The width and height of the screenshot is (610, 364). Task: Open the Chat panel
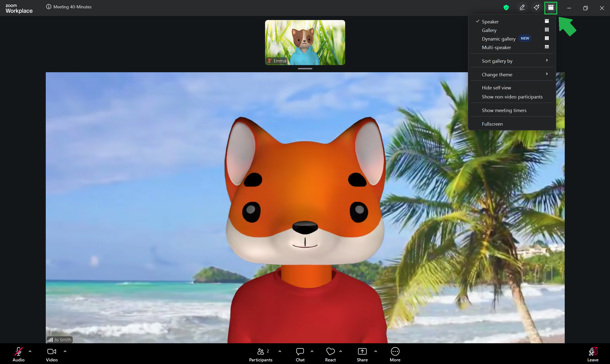(300, 354)
